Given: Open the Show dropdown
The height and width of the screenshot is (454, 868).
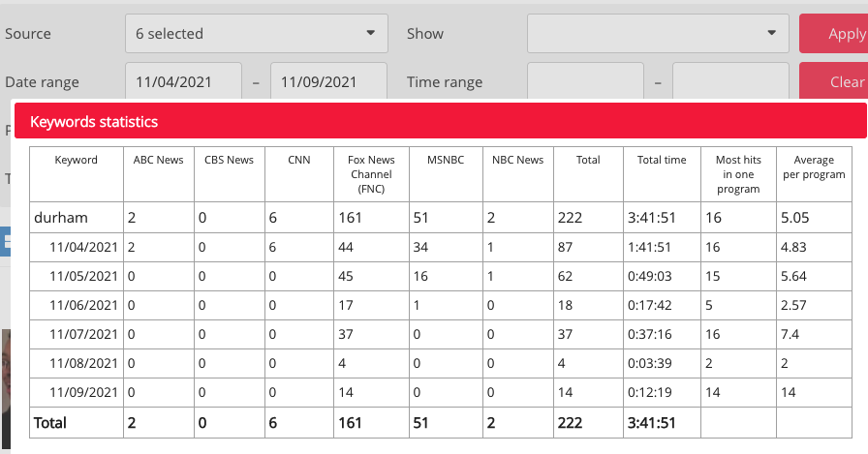Looking at the screenshot, I should (658, 34).
